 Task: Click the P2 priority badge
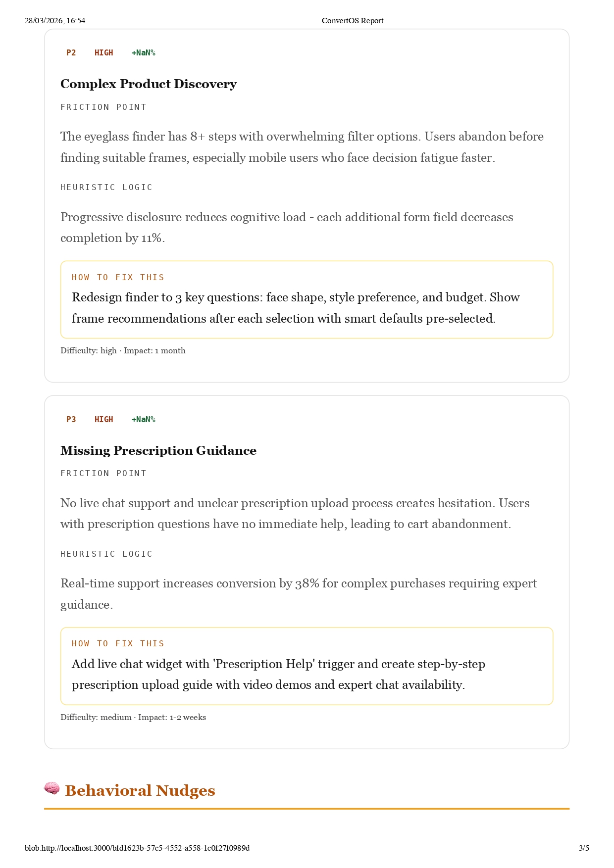click(71, 53)
